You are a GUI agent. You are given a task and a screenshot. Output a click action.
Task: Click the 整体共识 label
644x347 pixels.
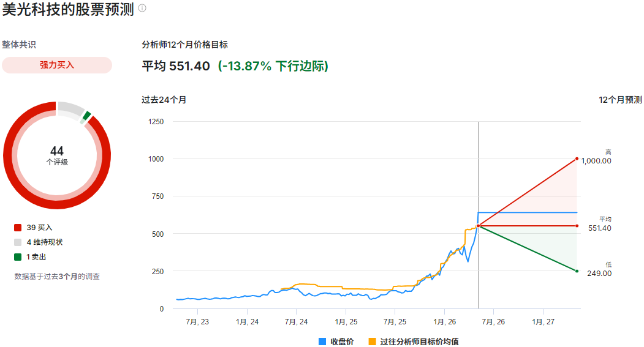[19, 45]
